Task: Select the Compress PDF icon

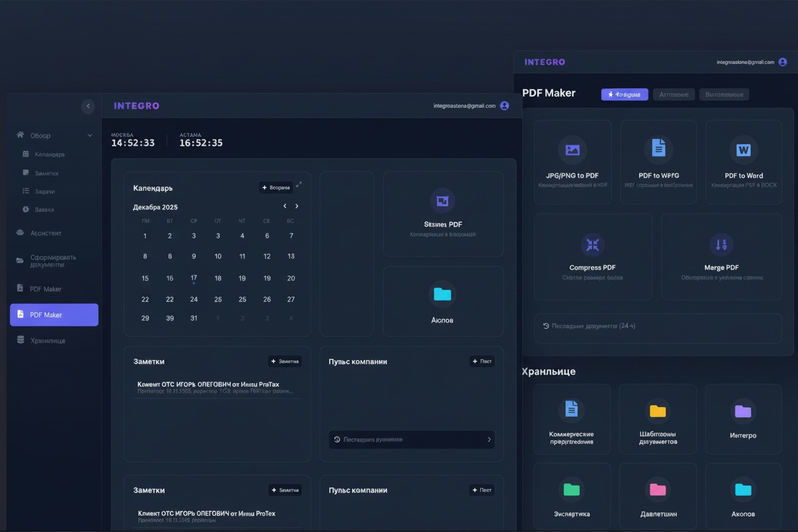Action: pos(593,245)
